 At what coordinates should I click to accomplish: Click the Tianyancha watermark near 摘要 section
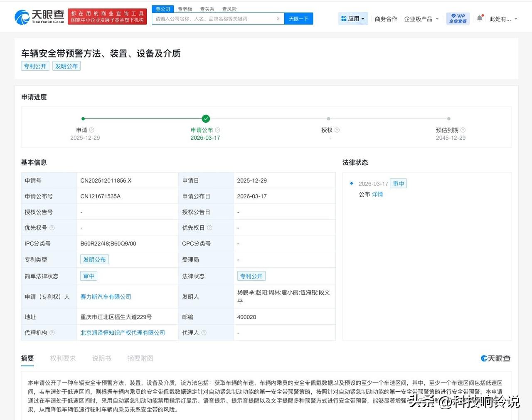point(495,358)
